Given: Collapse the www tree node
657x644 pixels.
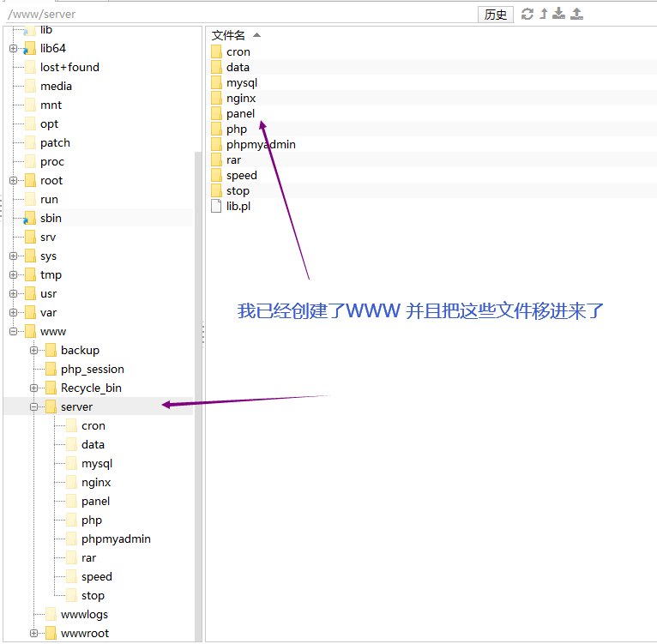Looking at the screenshot, I should click(x=14, y=332).
